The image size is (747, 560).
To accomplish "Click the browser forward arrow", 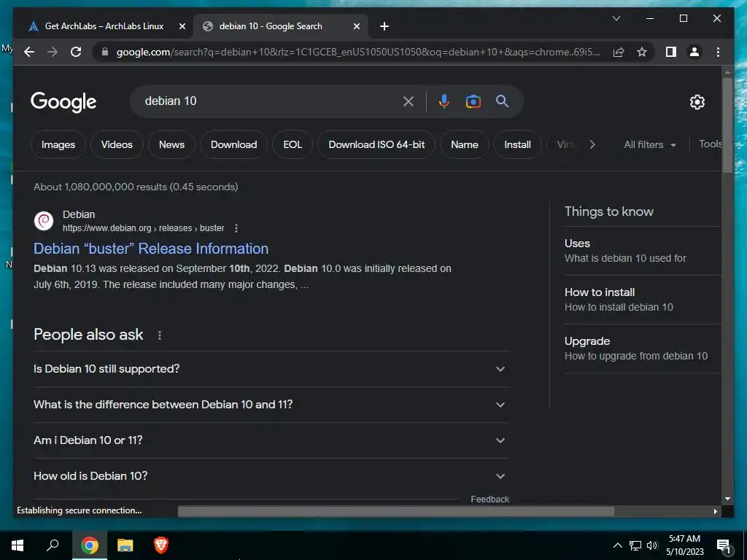I will 53,52.
